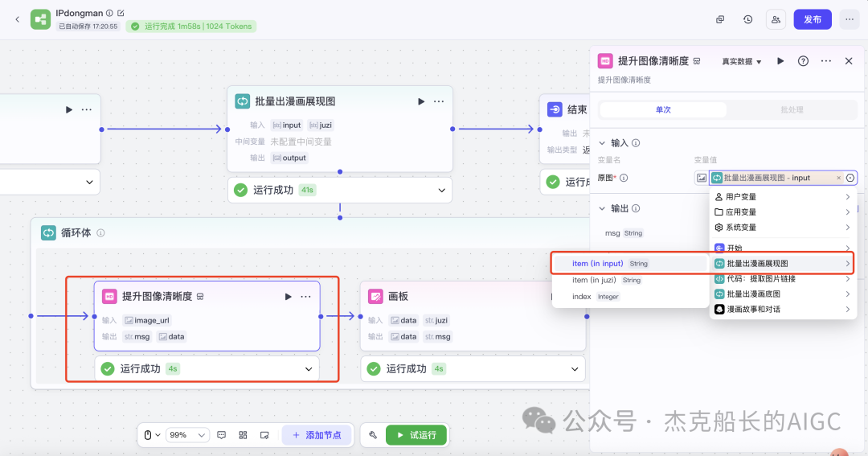This screenshot has height=456, width=868.
Task: Edit the IPdongman name with pencil icon
Action: 121,13
